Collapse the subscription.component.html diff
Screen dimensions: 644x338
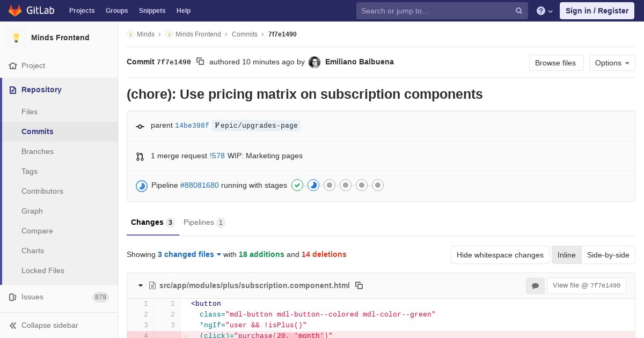pyautogui.click(x=141, y=285)
